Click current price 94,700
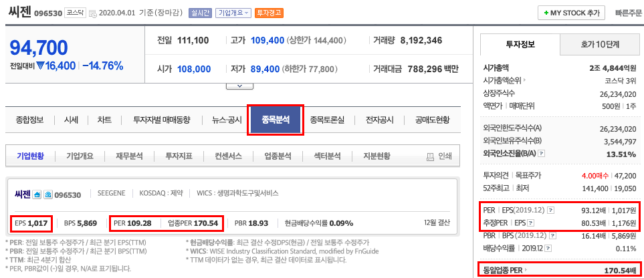 (x=39, y=48)
